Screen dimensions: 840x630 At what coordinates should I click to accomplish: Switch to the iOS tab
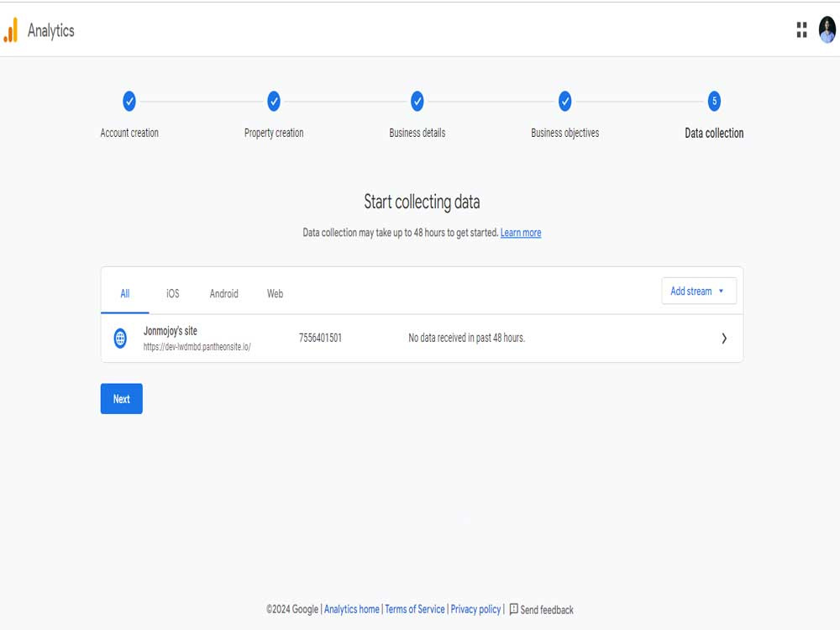point(172,293)
